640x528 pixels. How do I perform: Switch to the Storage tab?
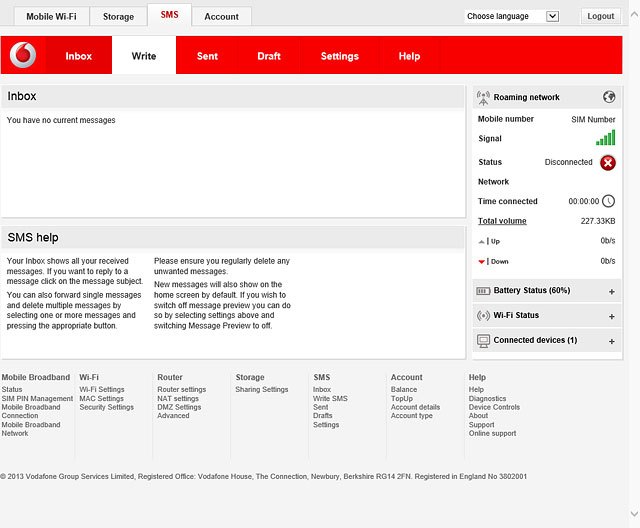[x=118, y=17]
